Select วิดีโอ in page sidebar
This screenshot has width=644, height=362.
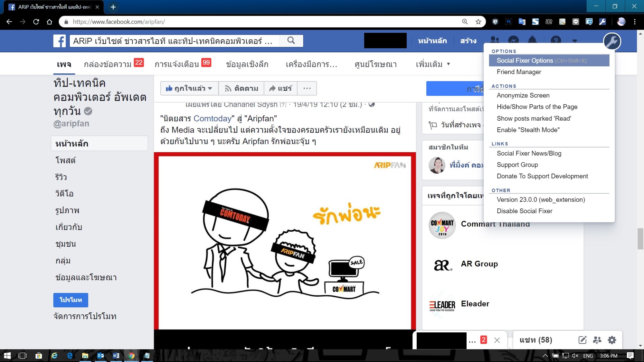64,193
